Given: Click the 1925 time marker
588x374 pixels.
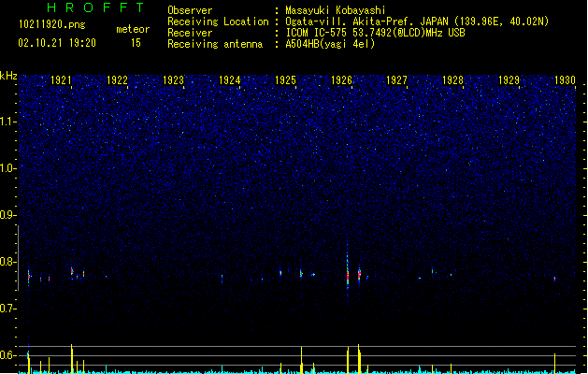Looking at the screenshot, I should (285, 80).
